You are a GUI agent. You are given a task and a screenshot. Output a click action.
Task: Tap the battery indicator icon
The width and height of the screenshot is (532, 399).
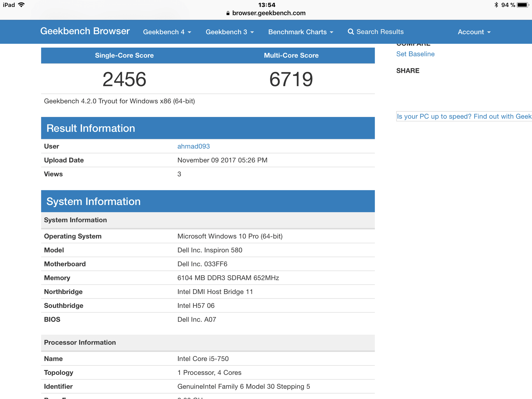[x=523, y=5]
